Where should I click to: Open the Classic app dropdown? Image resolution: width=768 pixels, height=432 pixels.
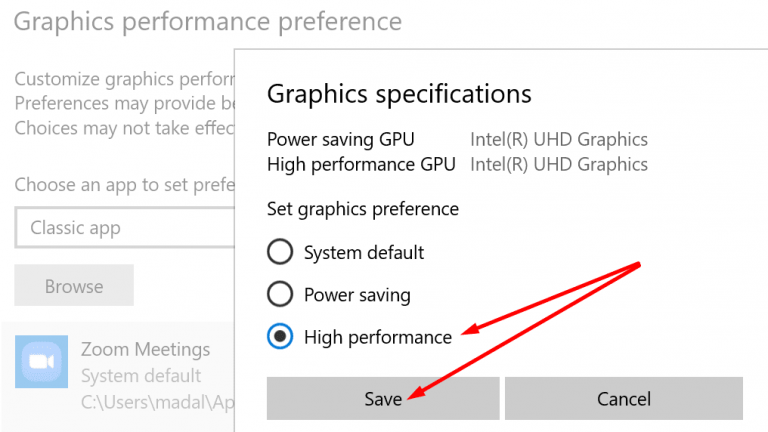click(125, 228)
